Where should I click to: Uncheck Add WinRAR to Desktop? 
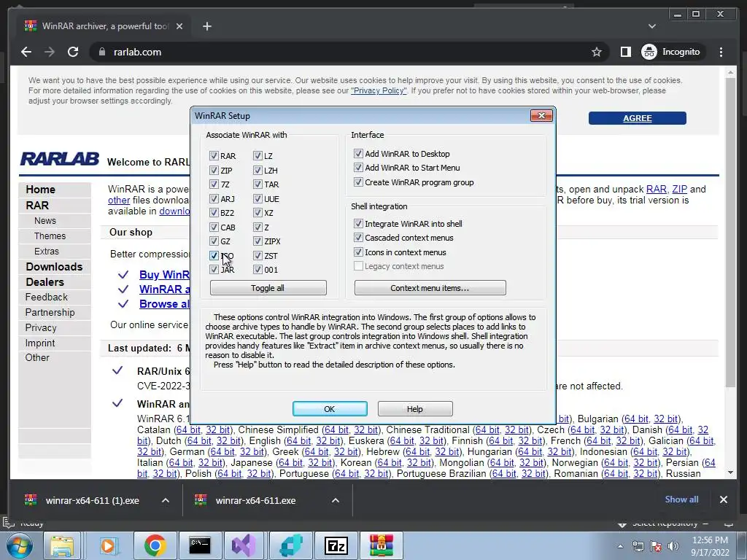358,153
